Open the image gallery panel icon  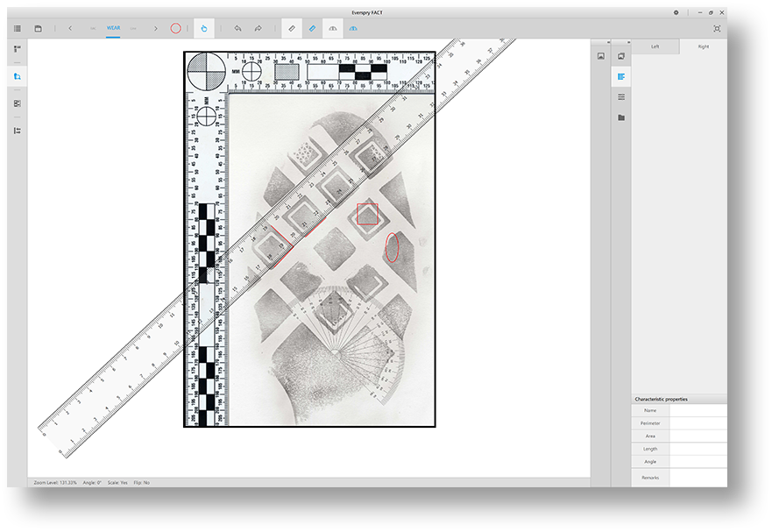[x=621, y=56]
